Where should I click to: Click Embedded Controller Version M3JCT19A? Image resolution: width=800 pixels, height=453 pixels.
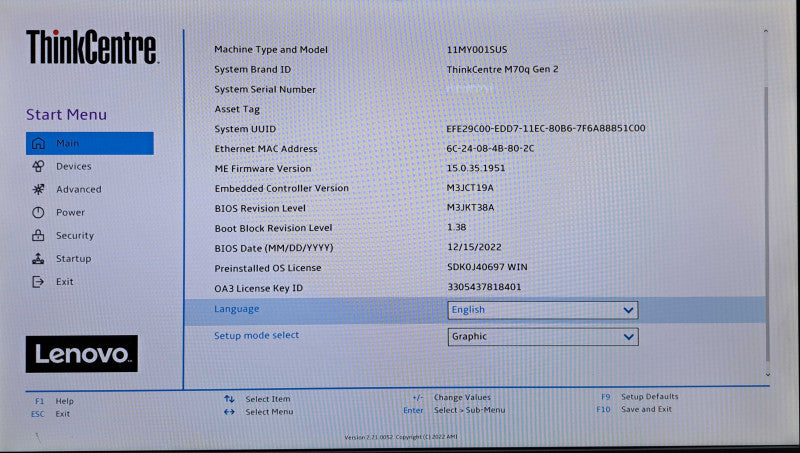pyautogui.click(x=470, y=188)
